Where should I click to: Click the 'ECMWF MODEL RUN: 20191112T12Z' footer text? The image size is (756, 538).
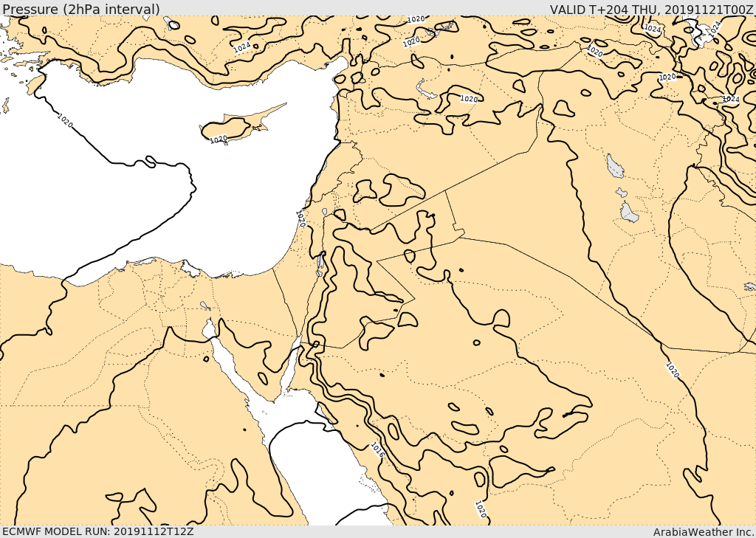[97, 531]
